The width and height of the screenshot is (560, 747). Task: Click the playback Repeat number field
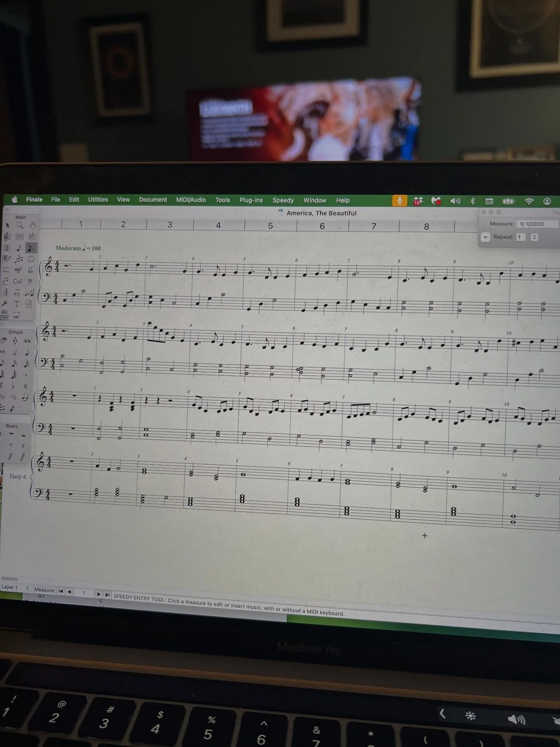tap(521, 237)
